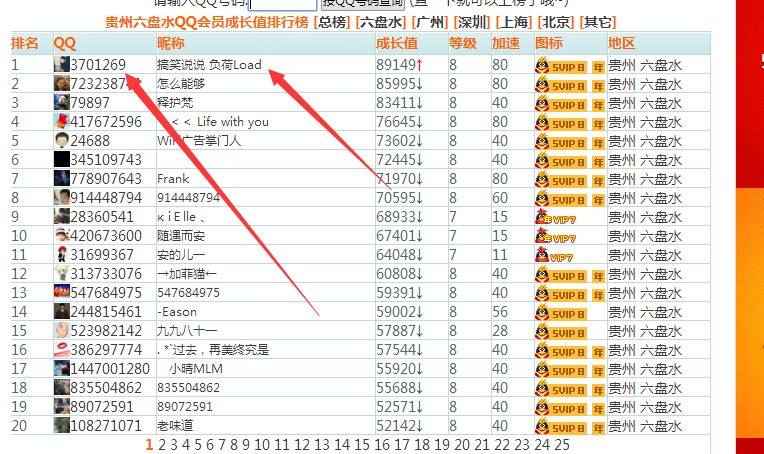Click avatar of QQ 31699367
The height and width of the screenshot is (454, 764).
[x=61, y=254]
